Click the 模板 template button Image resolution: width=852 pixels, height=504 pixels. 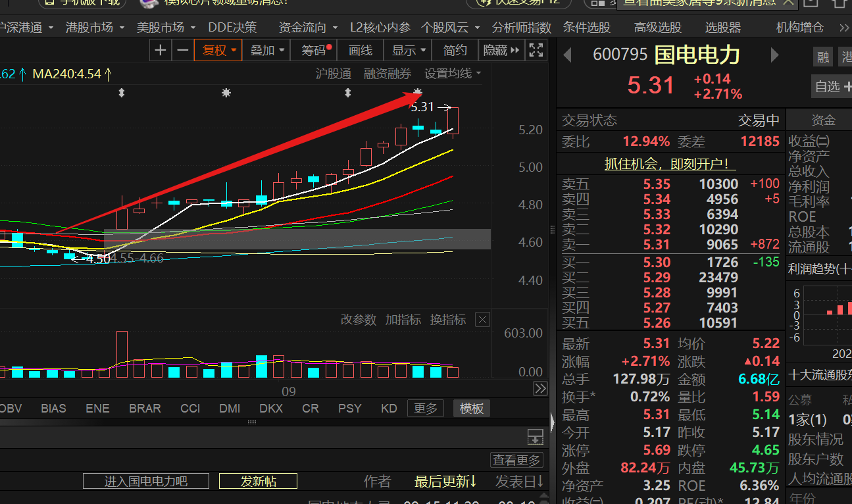[x=472, y=409]
